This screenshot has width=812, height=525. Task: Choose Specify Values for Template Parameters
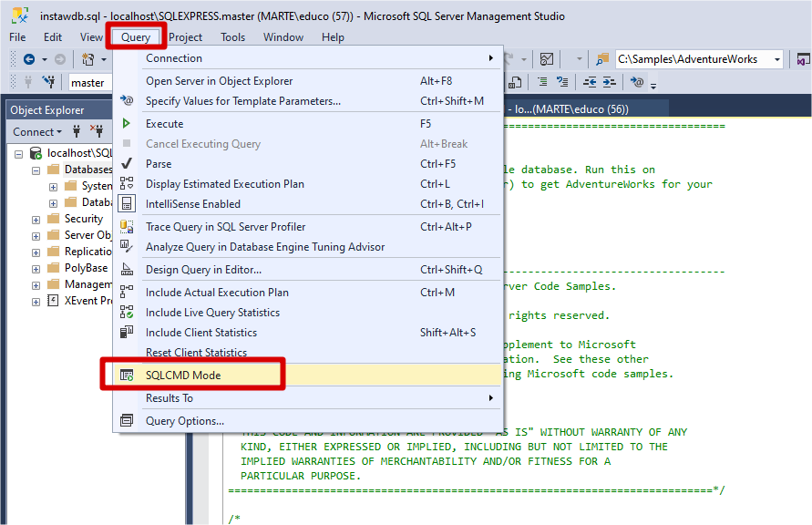click(309, 101)
